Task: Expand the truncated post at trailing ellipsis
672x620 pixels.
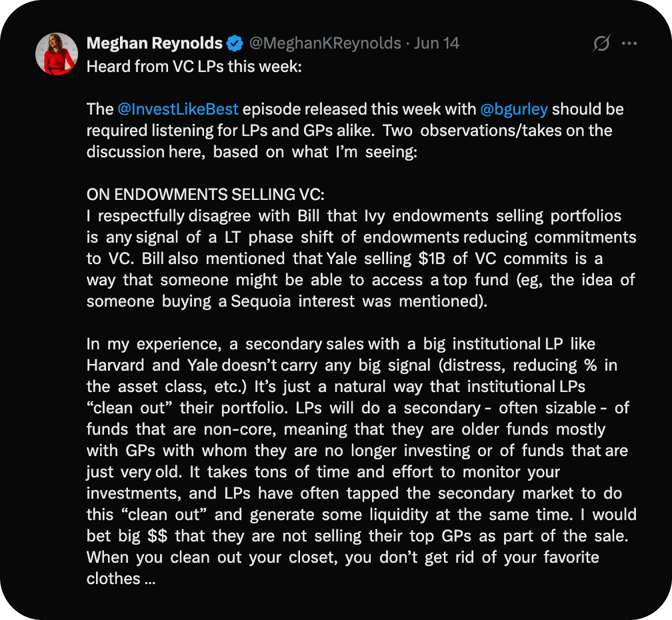Action: pos(150,579)
